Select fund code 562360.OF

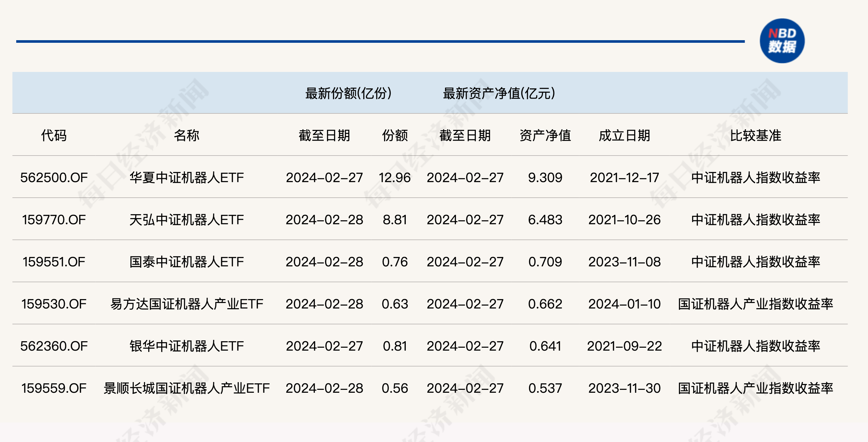pyautogui.click(x=54, y=346)
